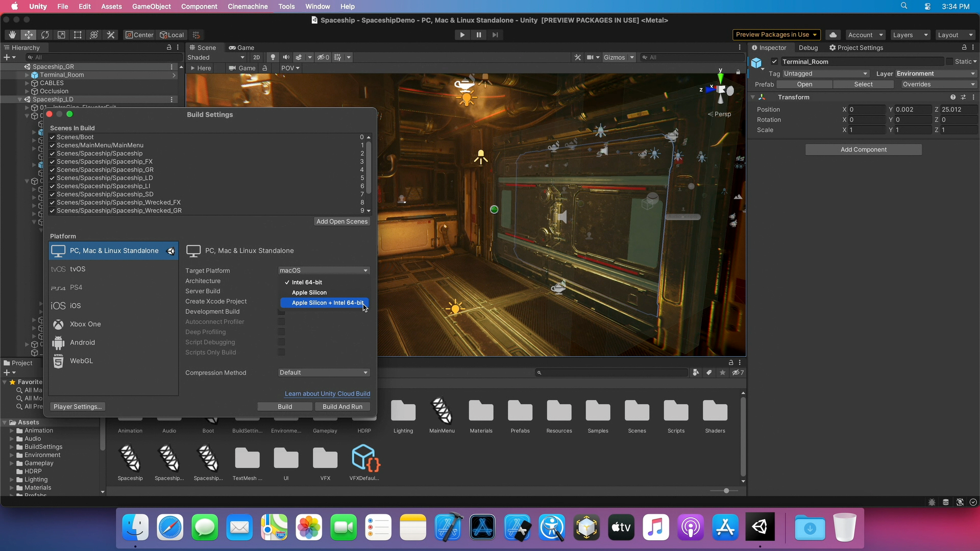
Task: Select the combined Transform tool
Action: click(x=94, y=35)
